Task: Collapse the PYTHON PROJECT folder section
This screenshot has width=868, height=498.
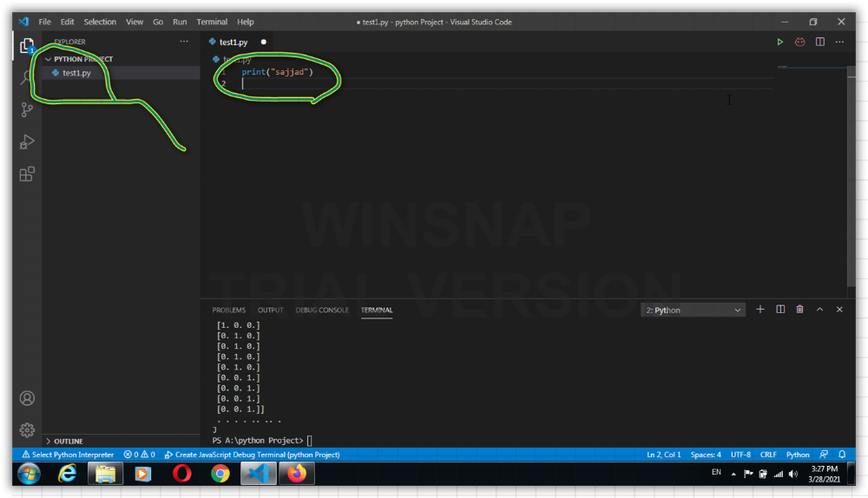Action: [78, 59]
